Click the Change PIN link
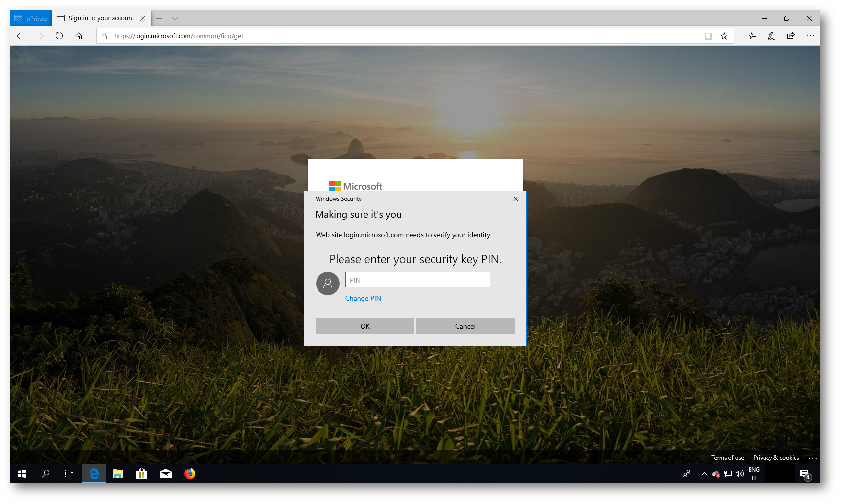The image size is (841, 504). [363, 298]
